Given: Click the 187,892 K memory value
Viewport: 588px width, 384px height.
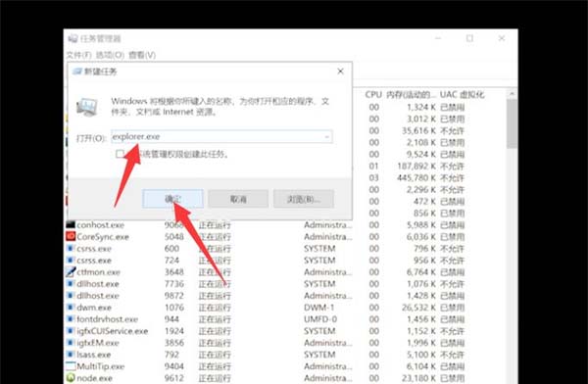Looking at the screenshot, I should pos(416,167).
